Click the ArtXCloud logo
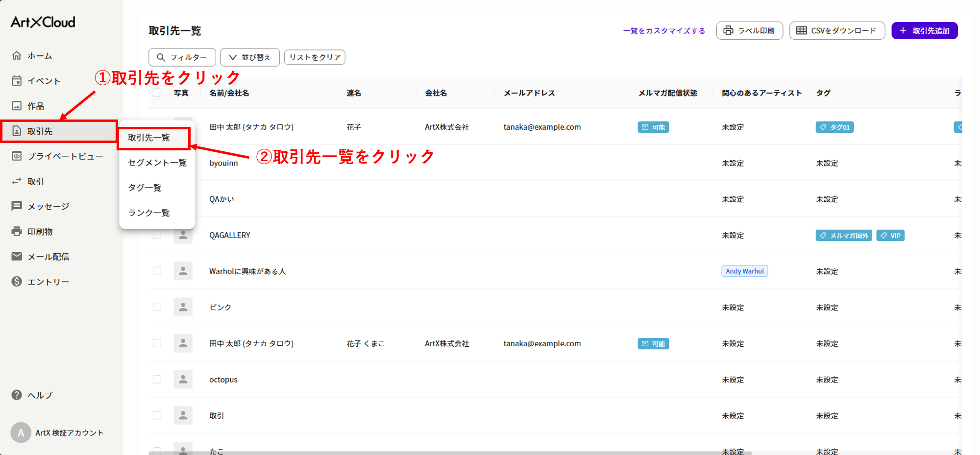 pos(43,22)
